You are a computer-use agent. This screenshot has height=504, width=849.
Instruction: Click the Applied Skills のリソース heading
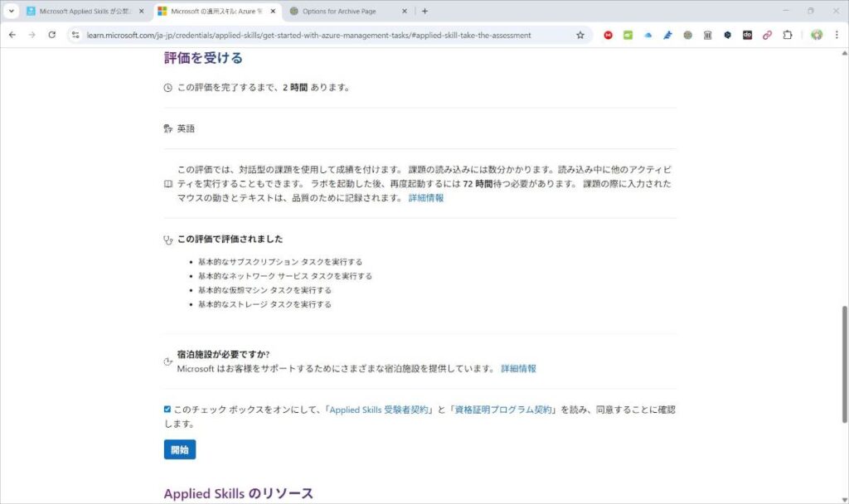point(239,494)
